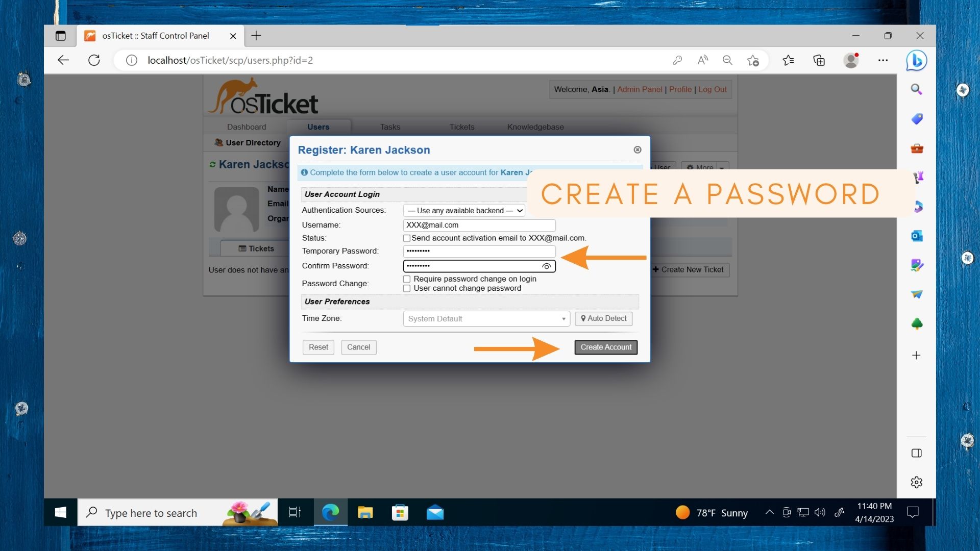Open Edge sidebar settings gear
This screenshot has width=980, height=551.
pos(916,482)
